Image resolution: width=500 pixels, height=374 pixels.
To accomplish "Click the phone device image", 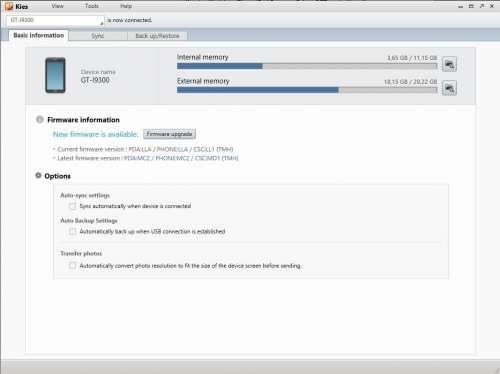I will click(55, 75).
